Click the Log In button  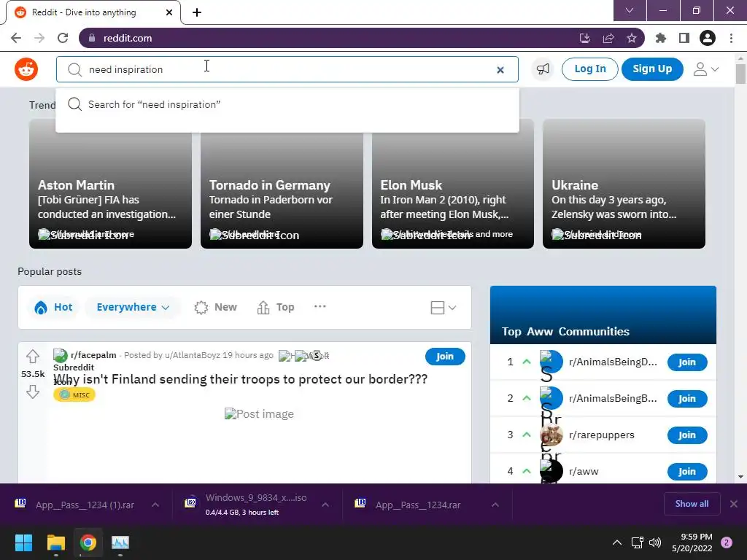tap(589, 69)
